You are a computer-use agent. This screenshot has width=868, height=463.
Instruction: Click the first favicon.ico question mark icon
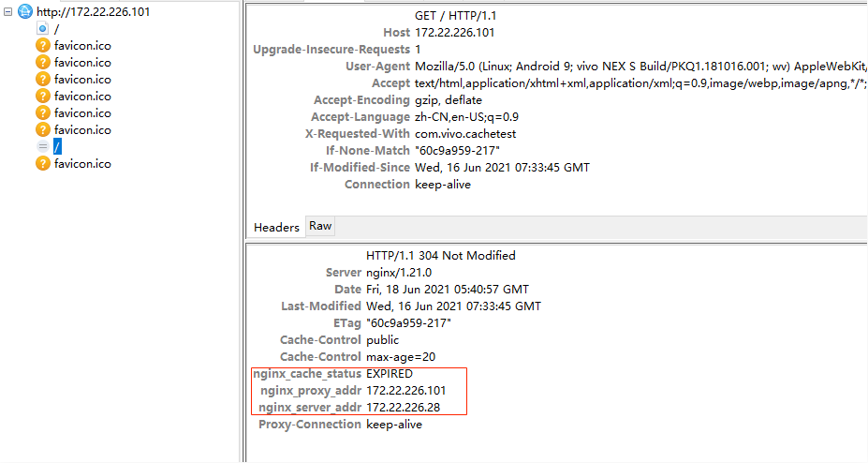[x=43, y=45]
